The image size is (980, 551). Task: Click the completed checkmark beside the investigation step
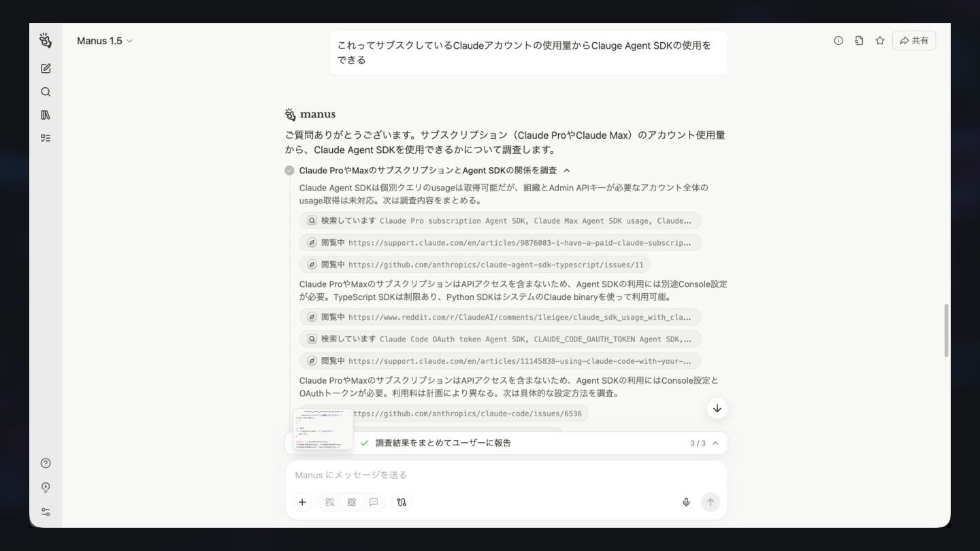pyautogui.click(x=290, y=171)
